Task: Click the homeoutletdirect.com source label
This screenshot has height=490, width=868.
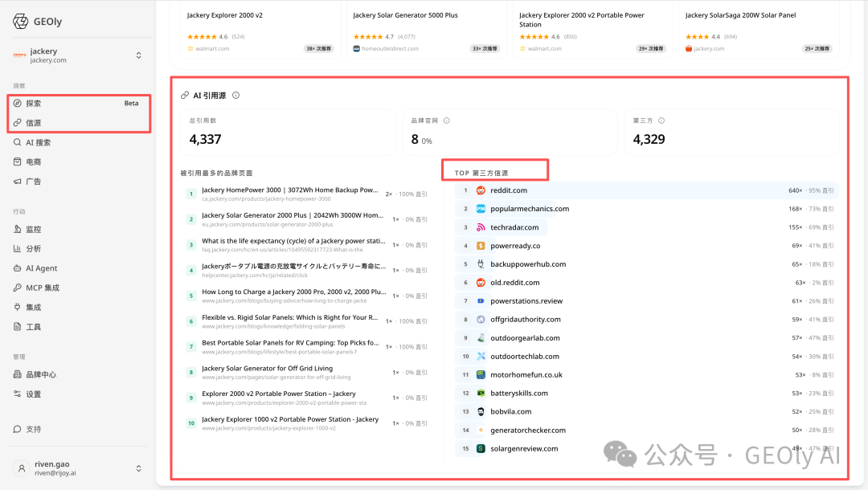Action: tap(391, 49)
